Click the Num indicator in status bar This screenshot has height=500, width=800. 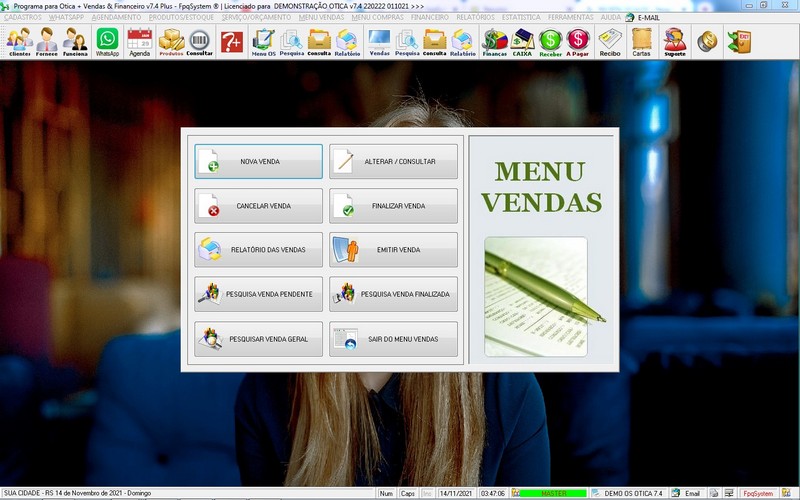pos(386,493)
